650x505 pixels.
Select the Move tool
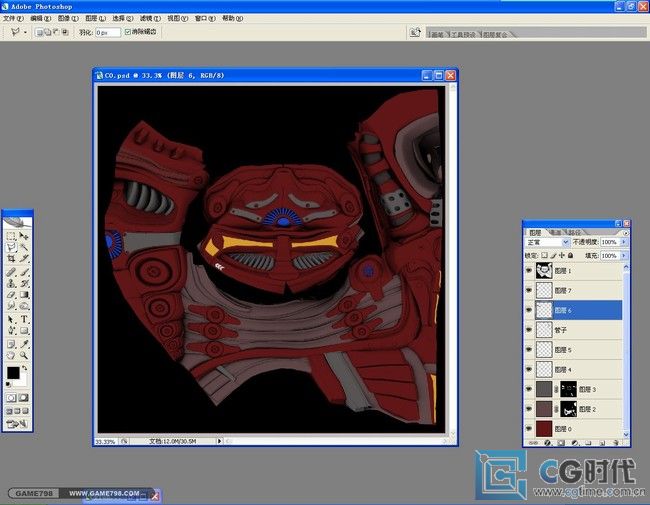tap(24, 236)
